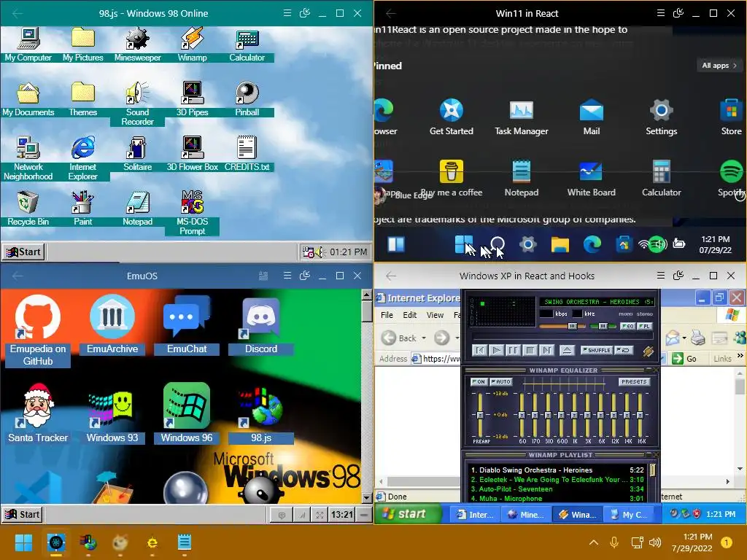This screenshot has height=560, width=747.
Task: Open Solitaire in Windows 98
Action: 137,153
